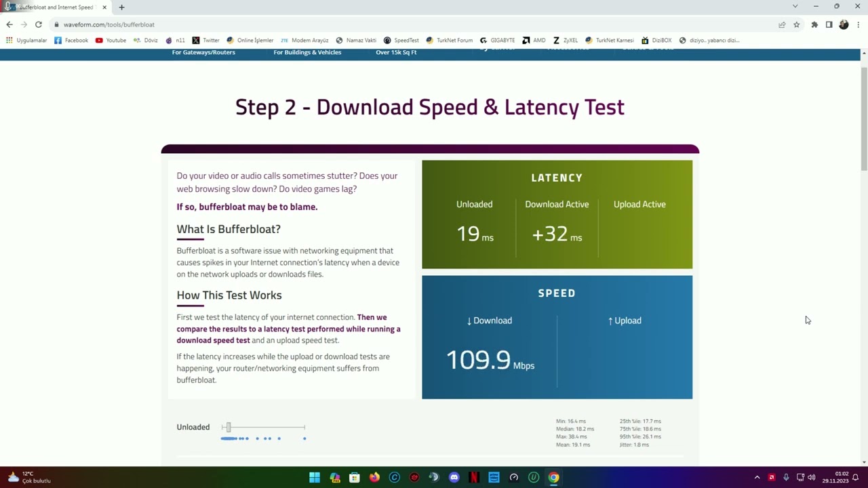Click the address bar with waveform.com URL
868x488 pixels.
tap(414, 24)
